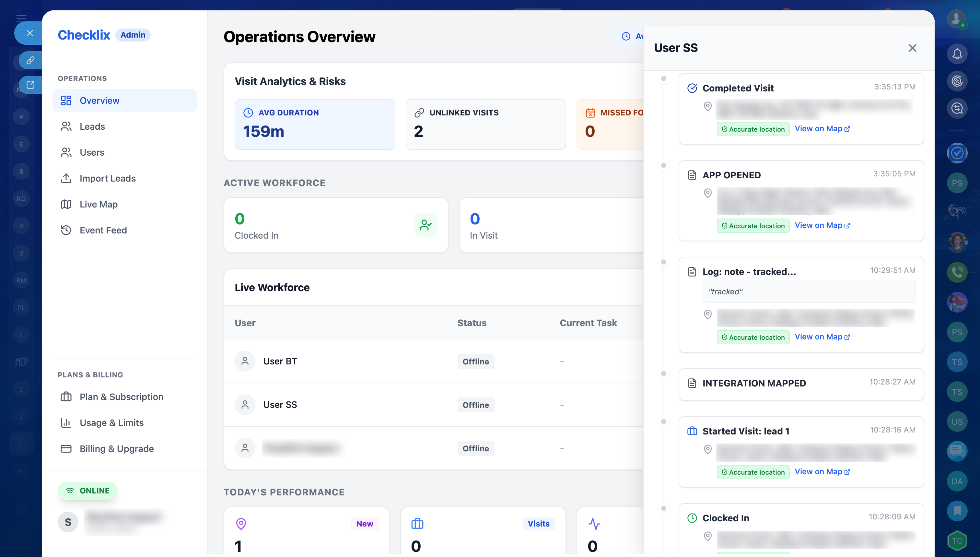Select the User BT row
Screen dimensions: 980x557
click(280, 361)
